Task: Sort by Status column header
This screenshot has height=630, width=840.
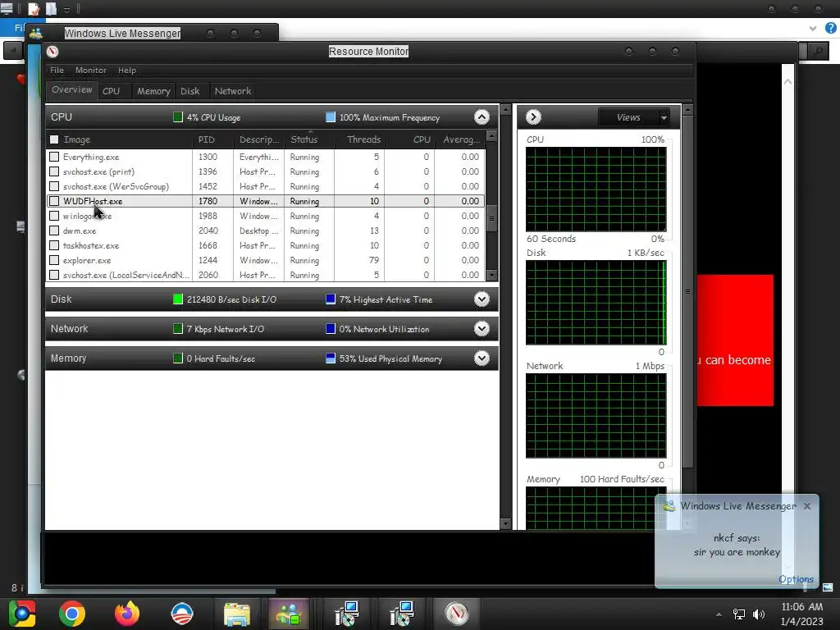Action: (309, 139)
